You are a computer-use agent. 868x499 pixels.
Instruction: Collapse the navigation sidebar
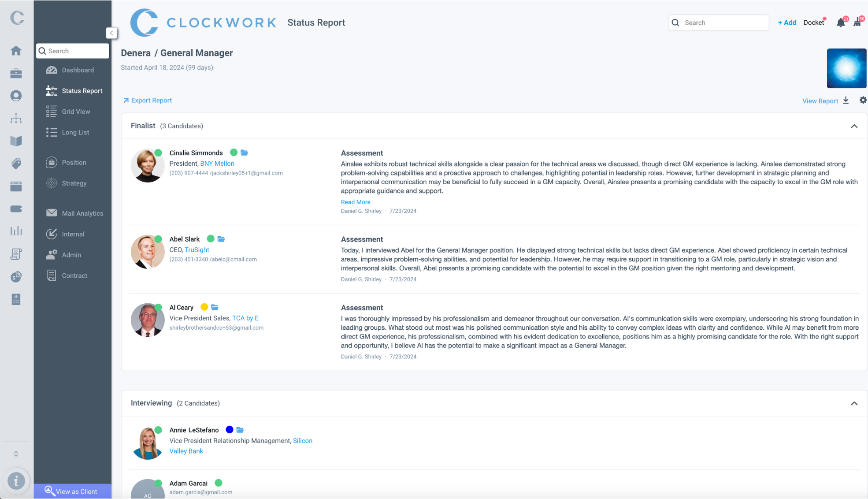[111, 33]
